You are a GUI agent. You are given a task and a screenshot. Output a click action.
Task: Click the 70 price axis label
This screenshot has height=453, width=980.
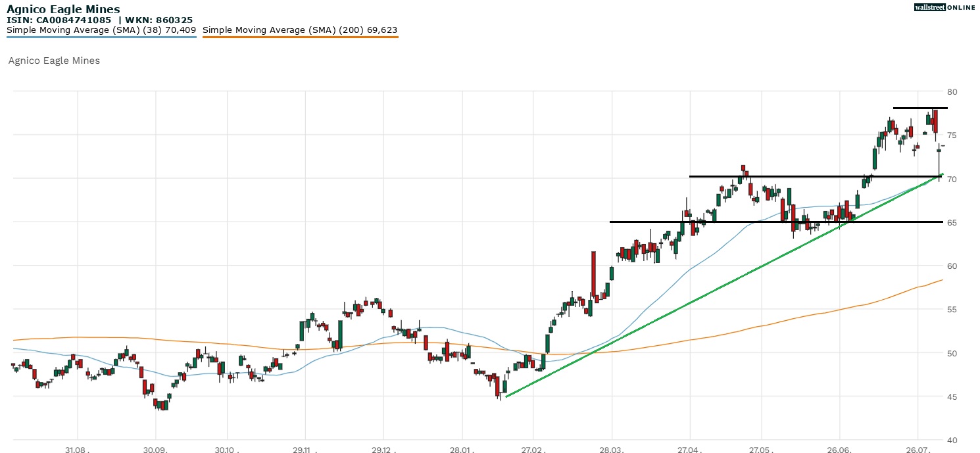[952, 179]
